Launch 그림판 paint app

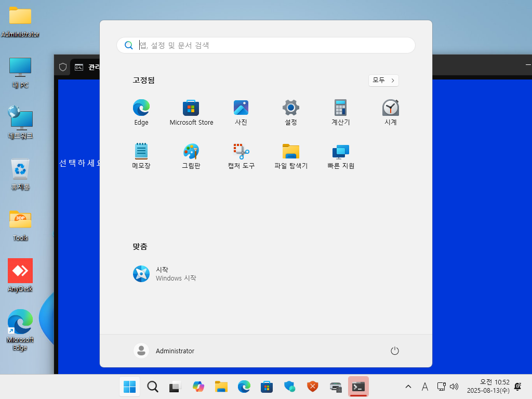click(x=191, y=156)
